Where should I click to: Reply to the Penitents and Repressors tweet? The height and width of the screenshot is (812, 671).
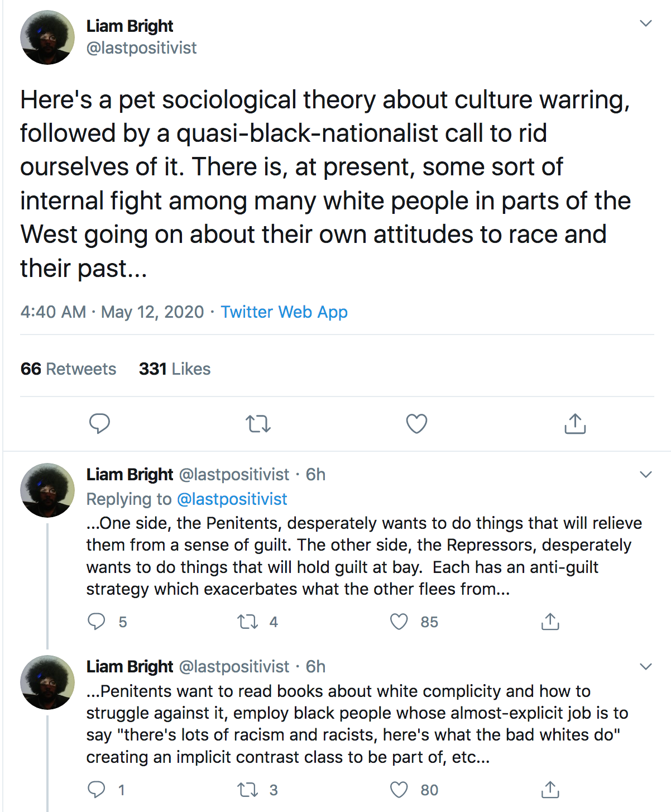(97, 622)
